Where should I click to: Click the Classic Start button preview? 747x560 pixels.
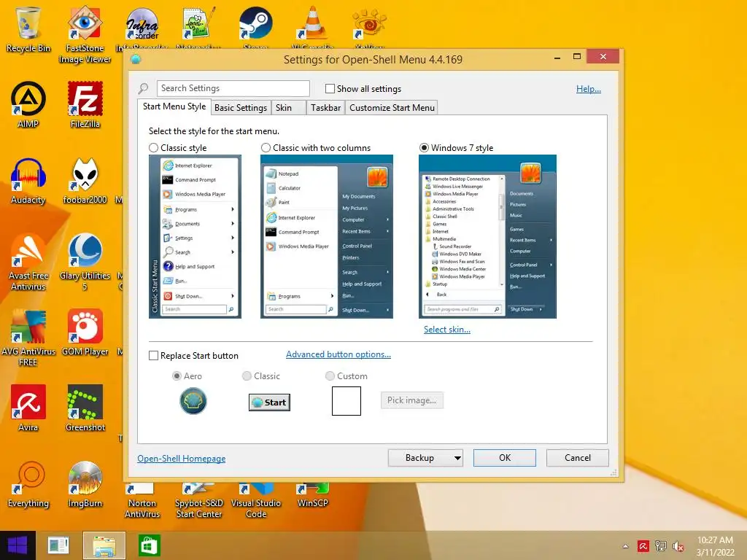click(x=269, y=402)
